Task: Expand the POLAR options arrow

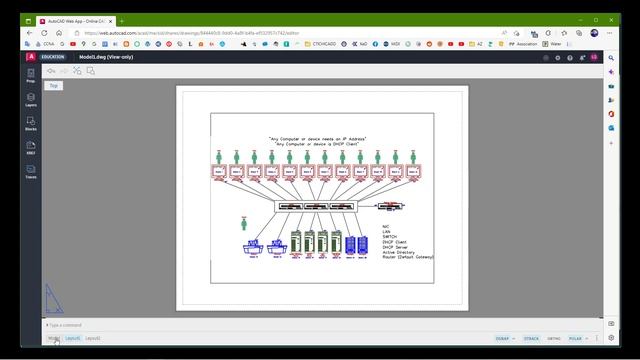Action: pos(587,338)
